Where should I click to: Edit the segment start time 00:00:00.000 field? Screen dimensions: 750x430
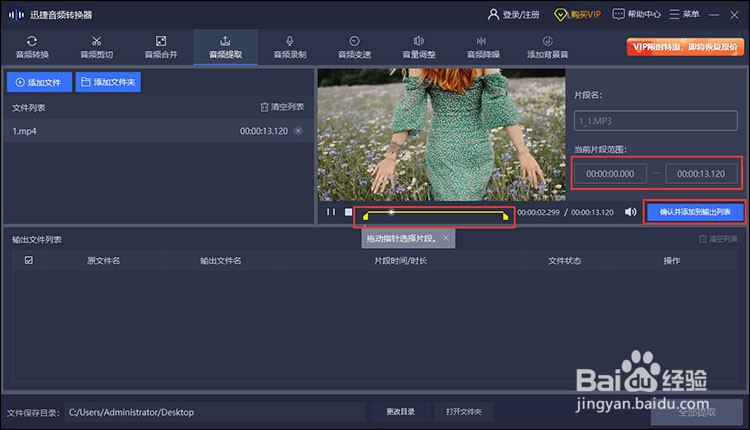tap(610, 174)
